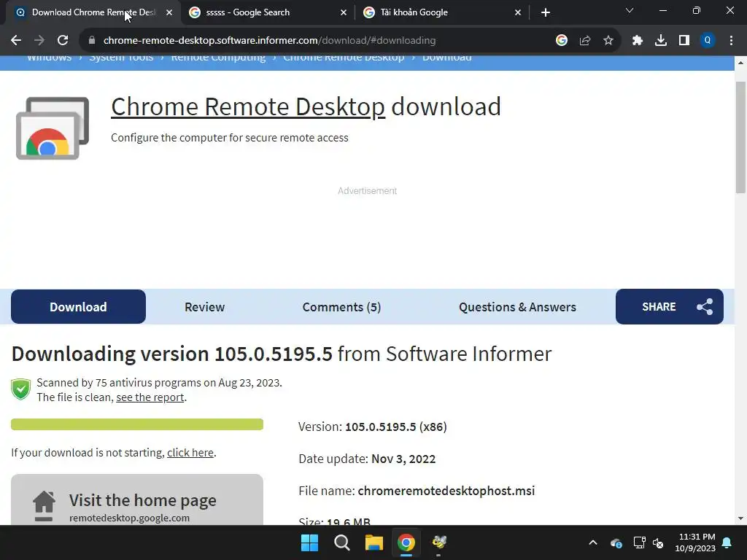The height and width of the screenshot is (560, 747).
Task: Click the home icon on home page button
Action: [x=44, y=506]
